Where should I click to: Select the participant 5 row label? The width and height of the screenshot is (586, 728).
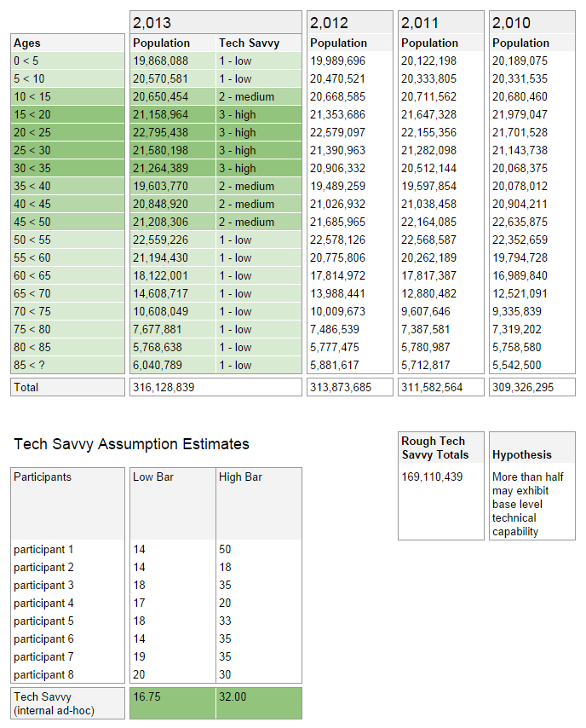pyautogui.click(x=67, y=621)
